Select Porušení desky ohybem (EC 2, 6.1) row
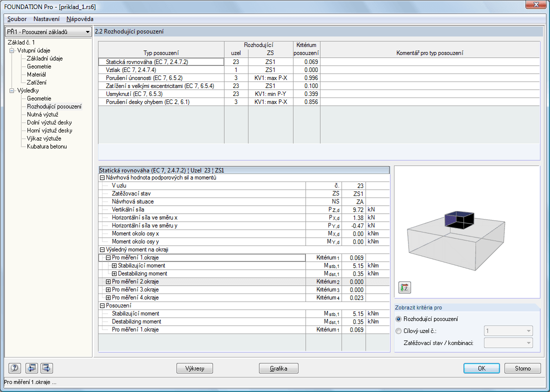This screenshot has width=550, height=392. click(x=319, y=102)
